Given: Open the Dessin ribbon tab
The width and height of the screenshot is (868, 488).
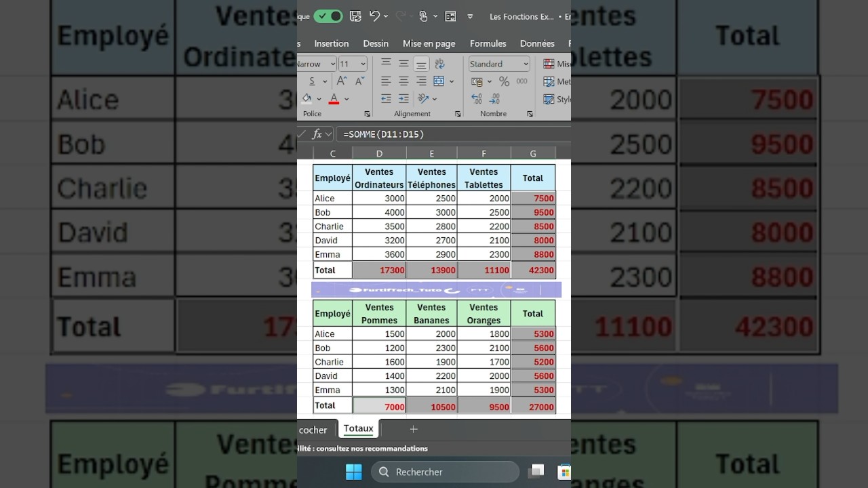Looking at the screenshot, I should click(x=376, y=43).
